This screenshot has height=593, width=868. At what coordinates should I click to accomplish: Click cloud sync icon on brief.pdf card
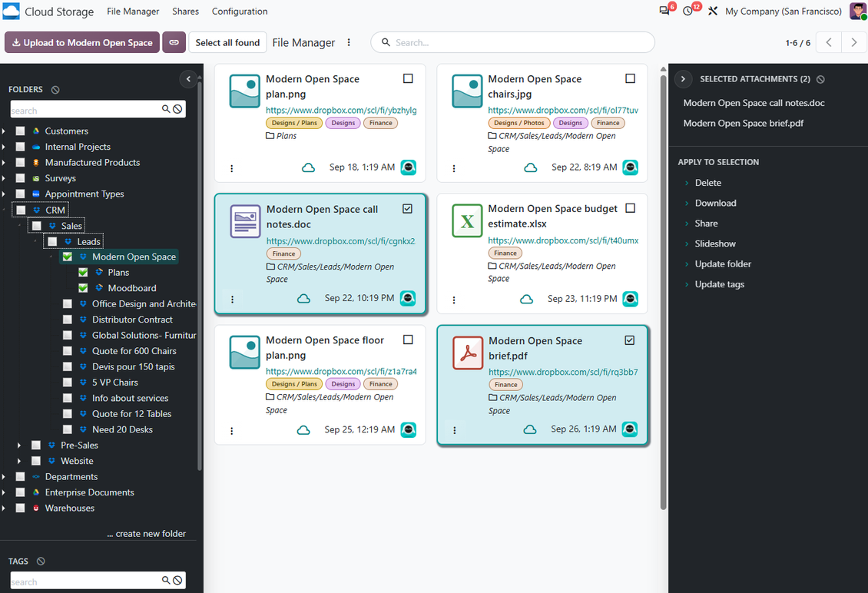(x=530, y=429)
